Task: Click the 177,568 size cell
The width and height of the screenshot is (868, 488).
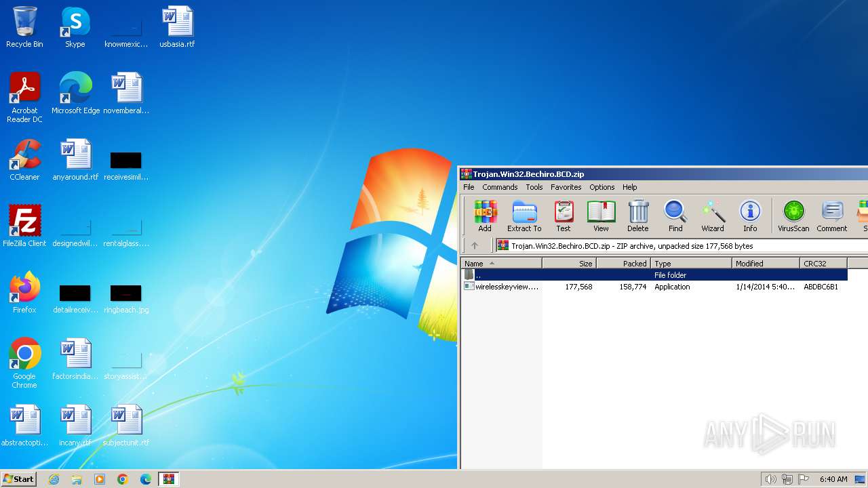Action: [x=578, y=287]
